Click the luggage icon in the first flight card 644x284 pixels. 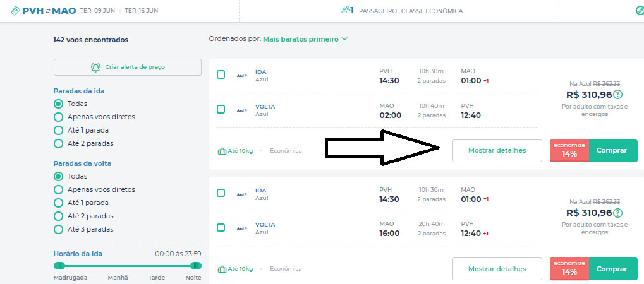pyautogui.click(x=222, y=151)
